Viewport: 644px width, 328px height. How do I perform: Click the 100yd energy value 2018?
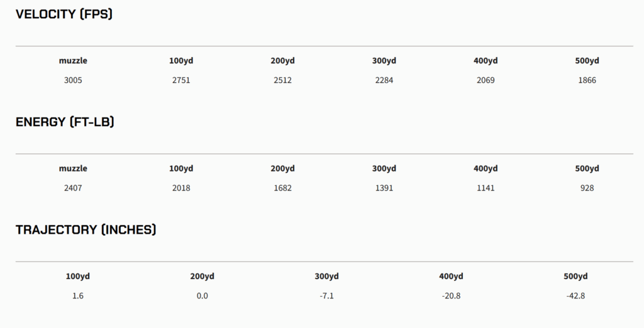(181, 188)
